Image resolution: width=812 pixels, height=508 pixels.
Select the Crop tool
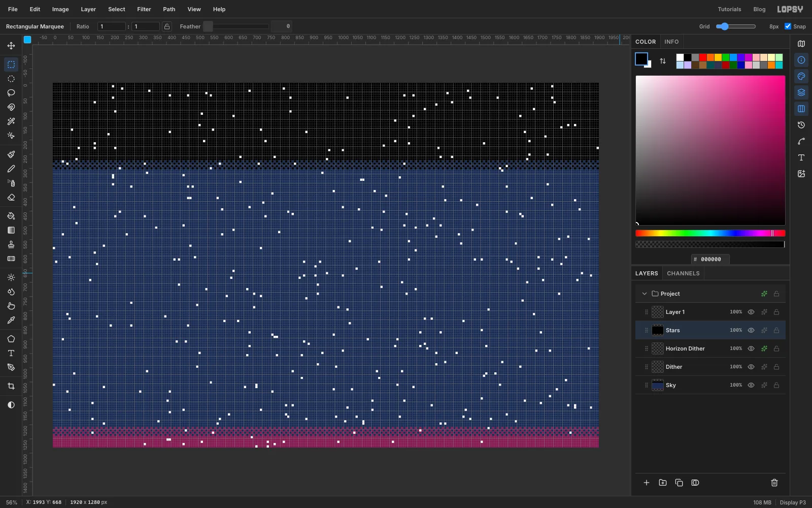pos(11,386)
